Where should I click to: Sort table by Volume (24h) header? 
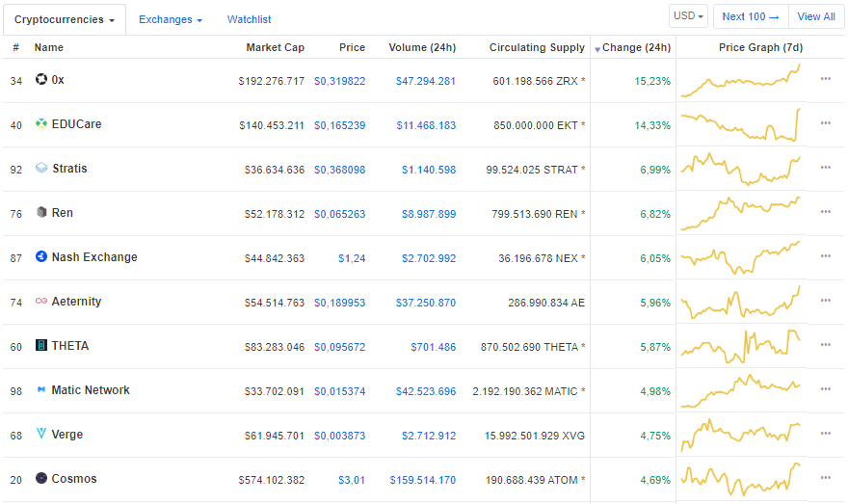point(422,47)
